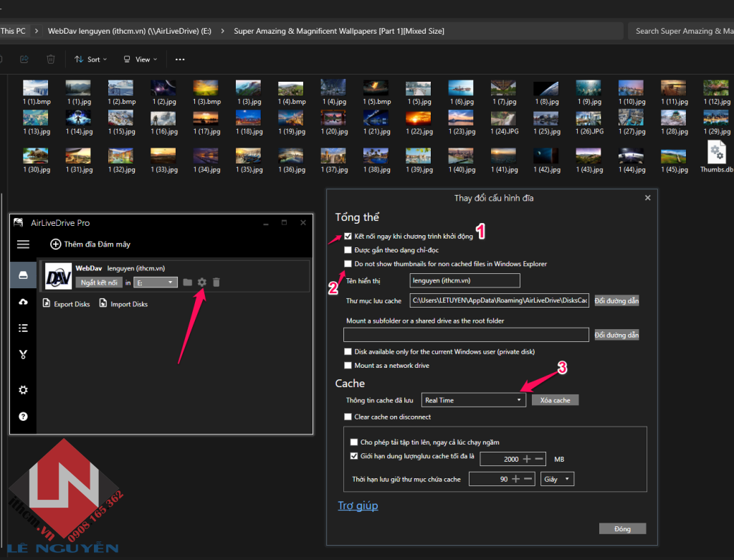Image resolution: width=734 pixels, height=560 pixels.
Task: Open the 'Trợ giúp' help link
Action: pyautogui.click(x=358, y=506)
